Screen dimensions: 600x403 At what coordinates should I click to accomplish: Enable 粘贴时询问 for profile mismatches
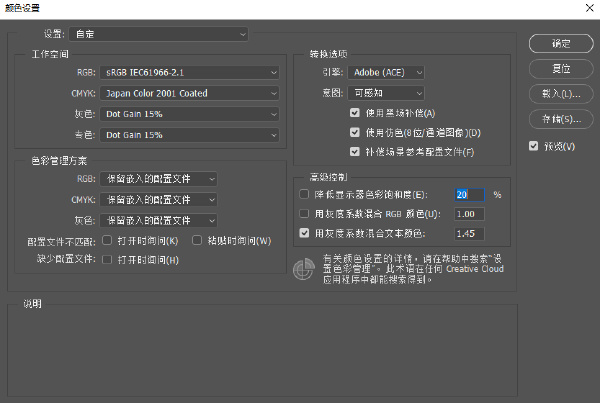point(198,240)
